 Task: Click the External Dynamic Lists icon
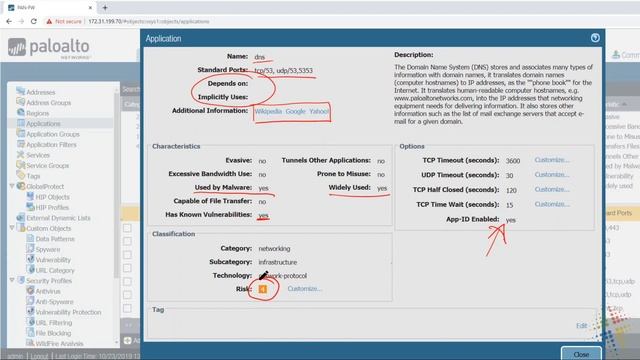20,218
